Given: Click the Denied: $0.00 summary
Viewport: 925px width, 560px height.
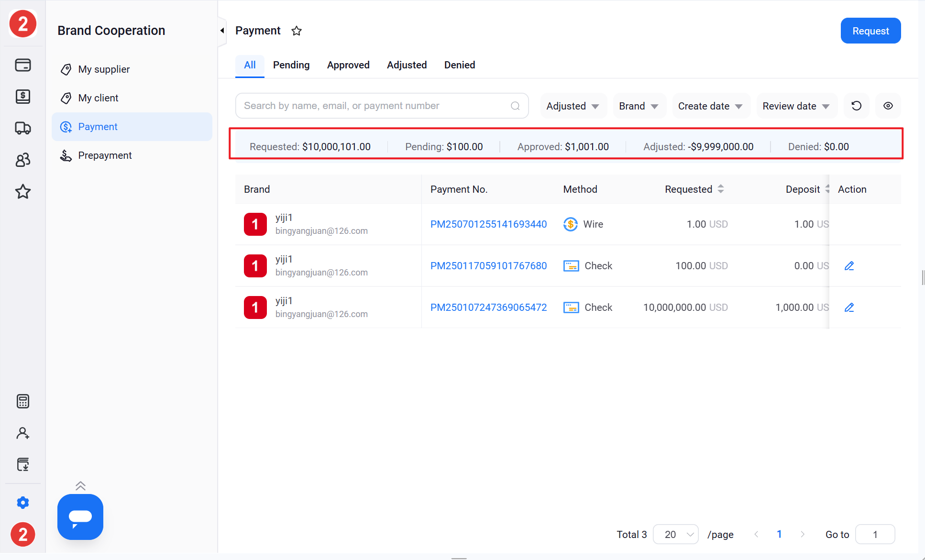Looking at the screenshot, I should click(818, 147).
